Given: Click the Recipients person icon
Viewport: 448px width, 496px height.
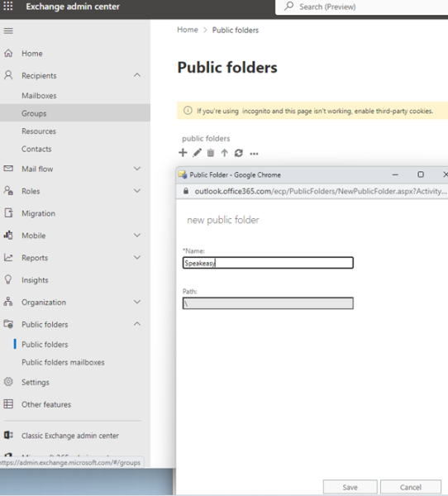Looking at the screenshot, I should pos(8,75).
